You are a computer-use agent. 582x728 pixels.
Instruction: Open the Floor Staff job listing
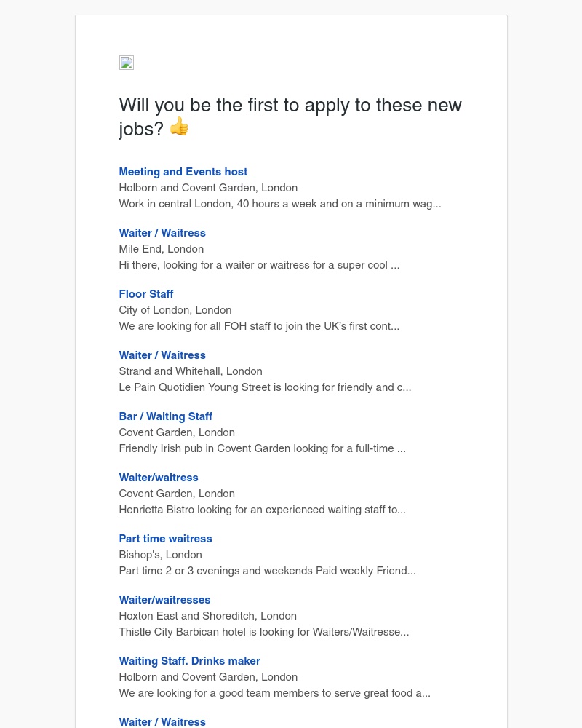pyautogui.click(x=146, y=294)
